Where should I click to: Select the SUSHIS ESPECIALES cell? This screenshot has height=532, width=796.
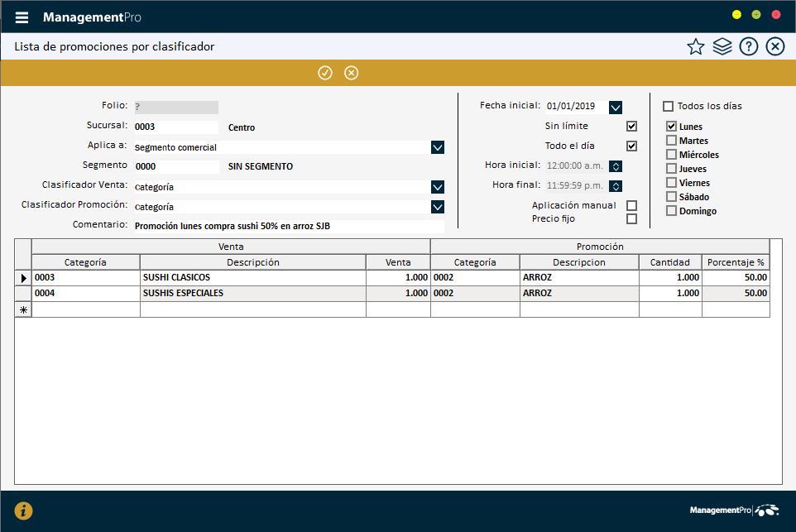tap(253, 294)
